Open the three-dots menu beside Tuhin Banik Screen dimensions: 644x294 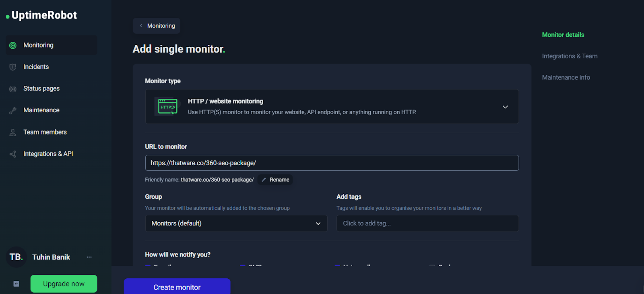[89, 257]
